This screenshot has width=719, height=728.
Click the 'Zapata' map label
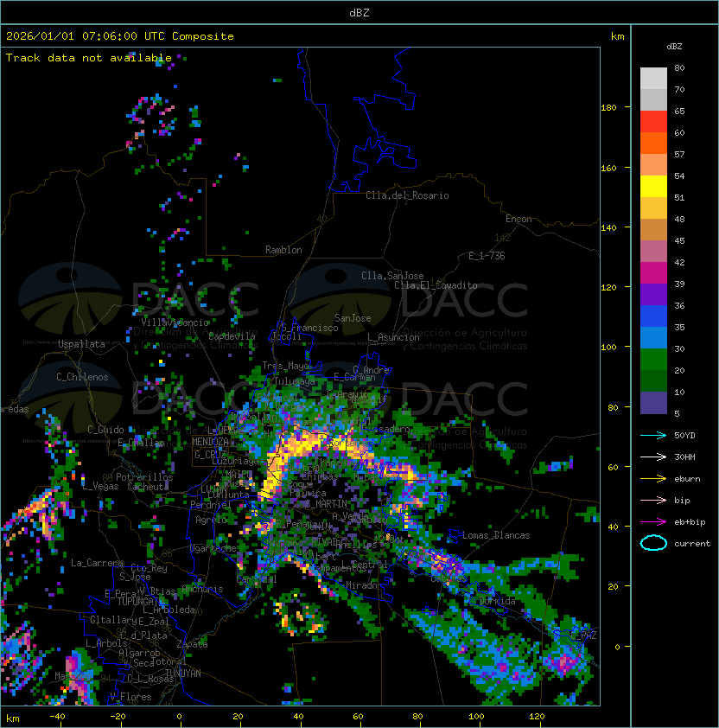(x=192, y=644)
